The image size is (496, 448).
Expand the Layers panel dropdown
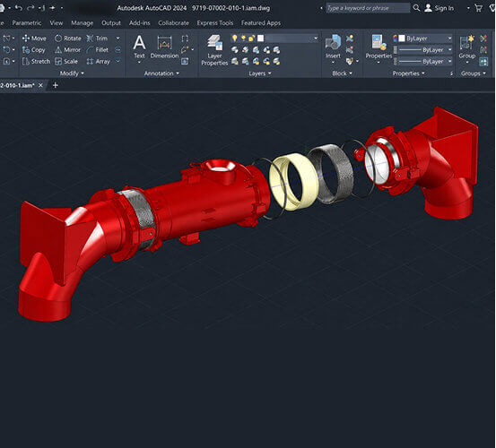coord(260,73)
